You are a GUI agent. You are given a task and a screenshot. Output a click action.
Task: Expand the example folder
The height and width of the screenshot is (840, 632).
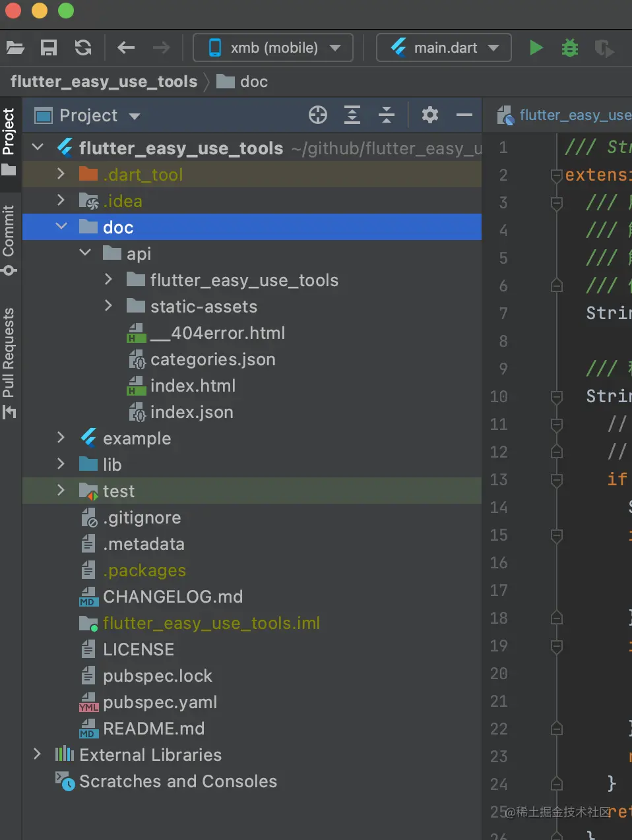tap(61, 438)
